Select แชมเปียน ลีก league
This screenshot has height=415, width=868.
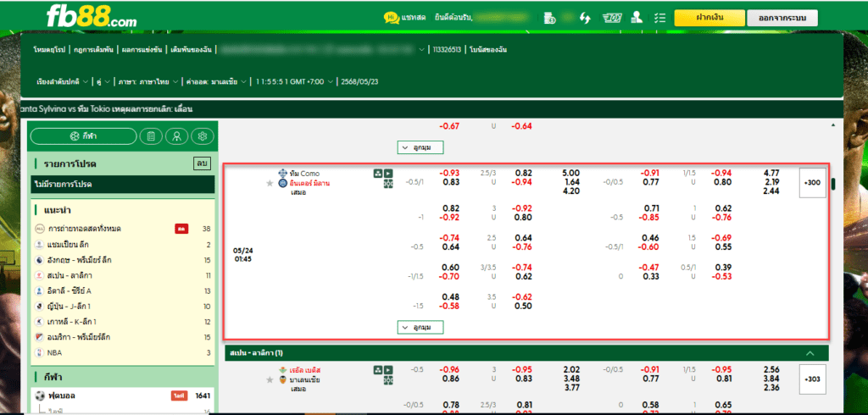(122, 244)
